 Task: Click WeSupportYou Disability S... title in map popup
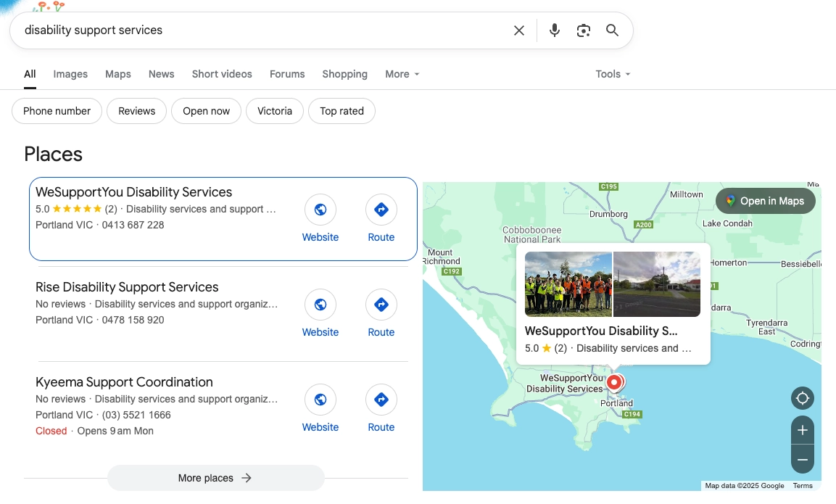pos(601,331)
